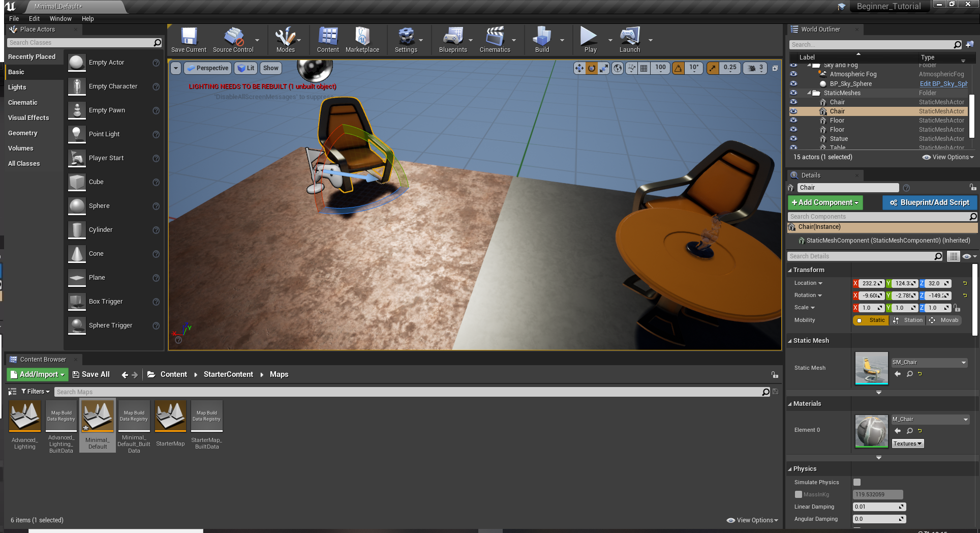Open the Textures dropdown under Materials
Viewport: 980px width, 533px height.
point(908,443)
